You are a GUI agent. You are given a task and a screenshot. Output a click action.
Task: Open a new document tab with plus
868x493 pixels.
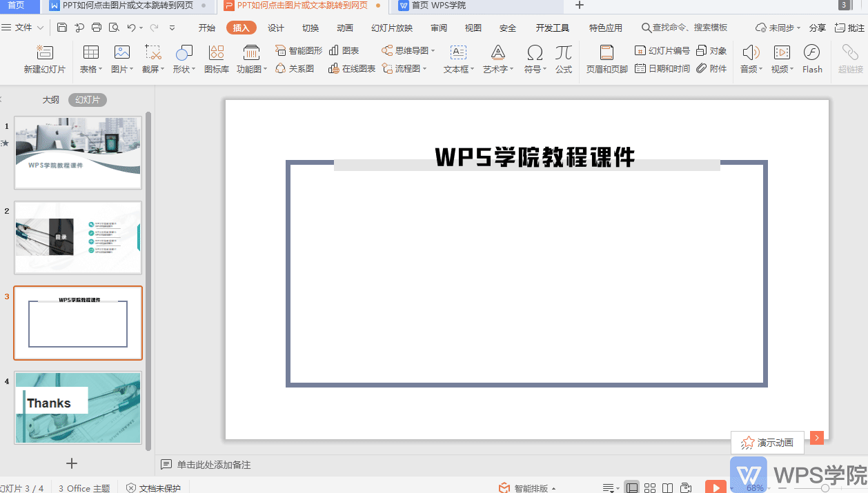(580, 6)
